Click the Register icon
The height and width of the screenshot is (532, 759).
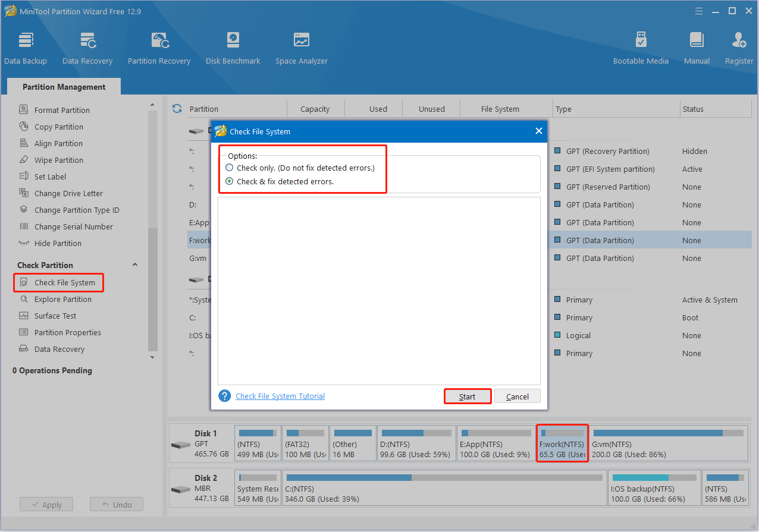738,46
